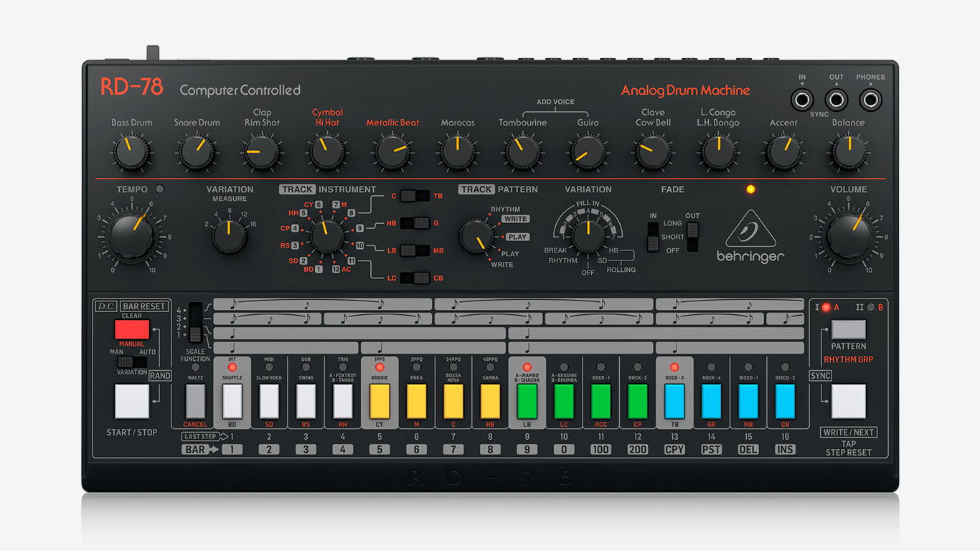
Task: Click the Phones jack
Action: pos(870,99)
